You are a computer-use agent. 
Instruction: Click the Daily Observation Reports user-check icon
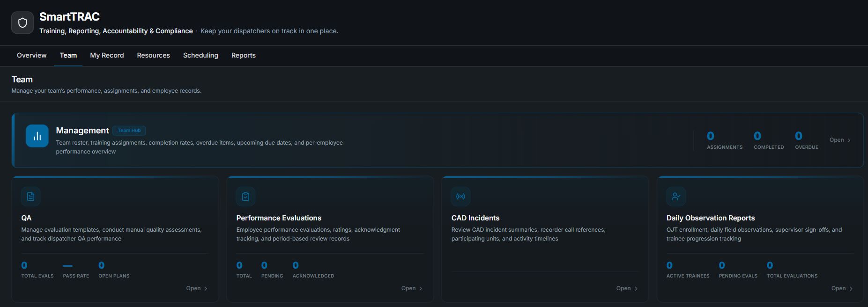676,197
